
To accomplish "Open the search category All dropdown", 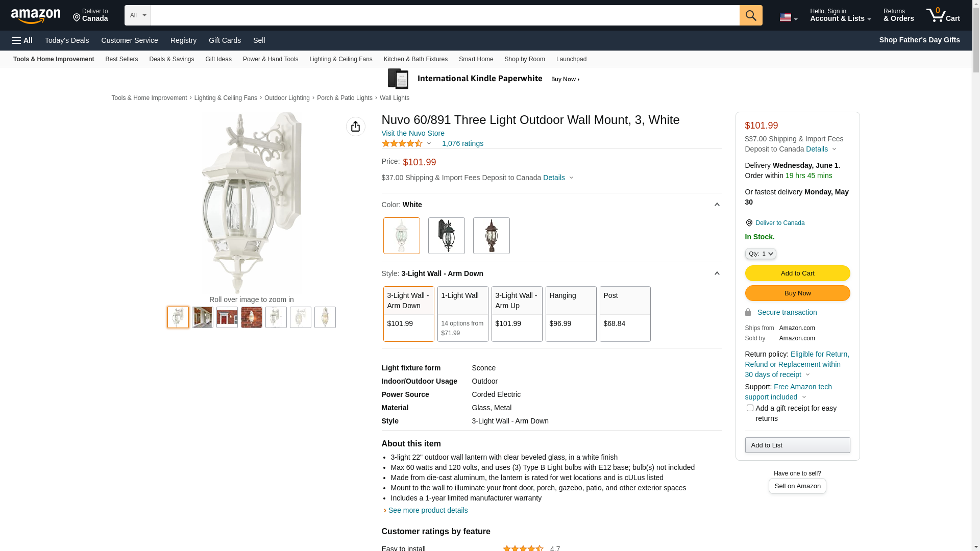I will [138, 15].
